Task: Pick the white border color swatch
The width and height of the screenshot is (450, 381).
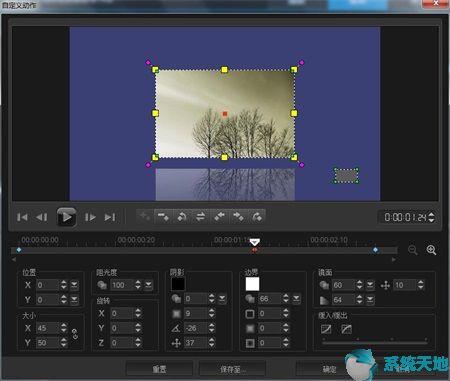Action: [252, 284]
